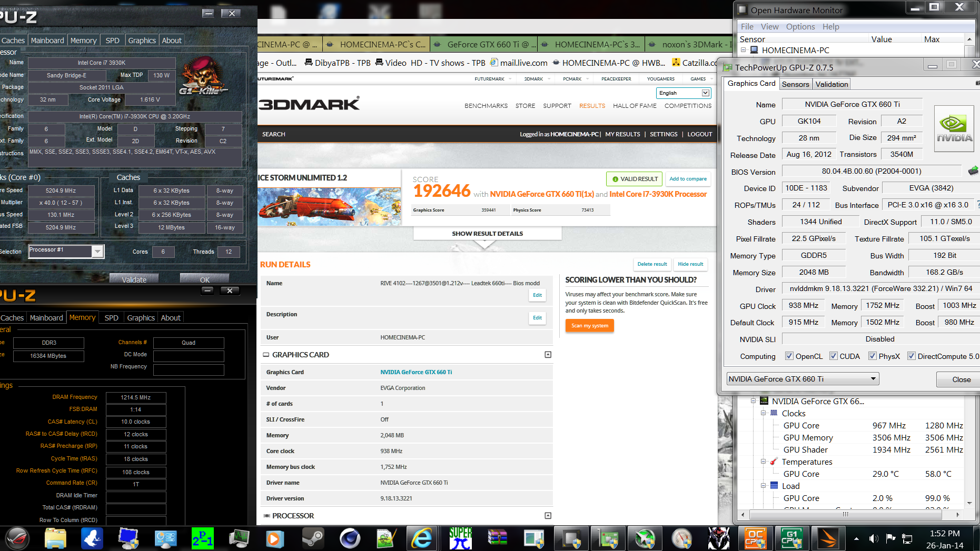Click the Ice Storm benchmark thumbnail
The height and width of the screenshot is (551, 980).
point(329,207)
